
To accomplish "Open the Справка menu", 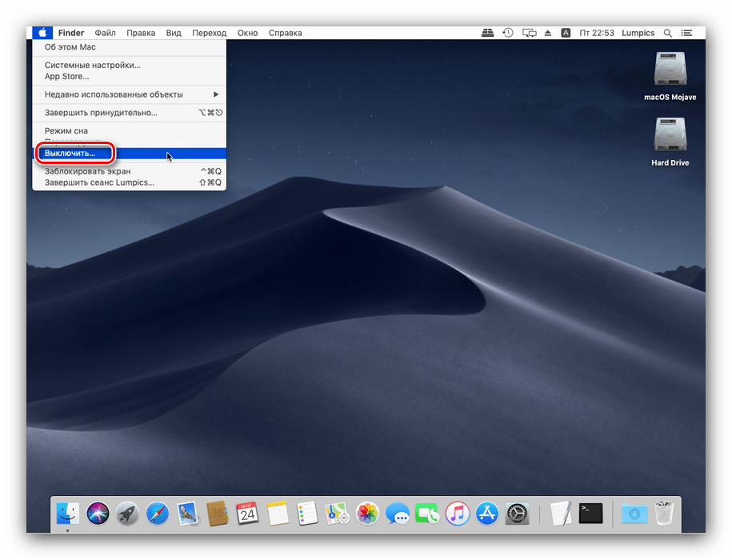I will tap(285, 33).
